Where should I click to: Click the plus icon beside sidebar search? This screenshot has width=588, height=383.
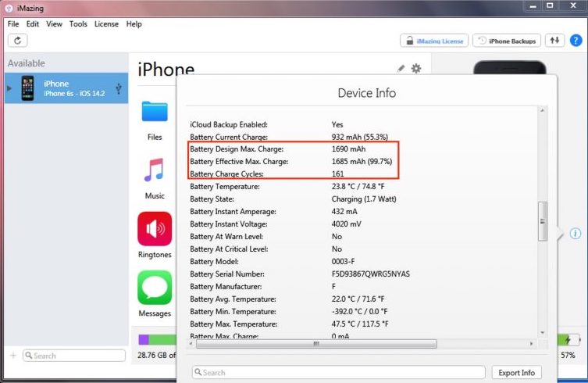12,356
